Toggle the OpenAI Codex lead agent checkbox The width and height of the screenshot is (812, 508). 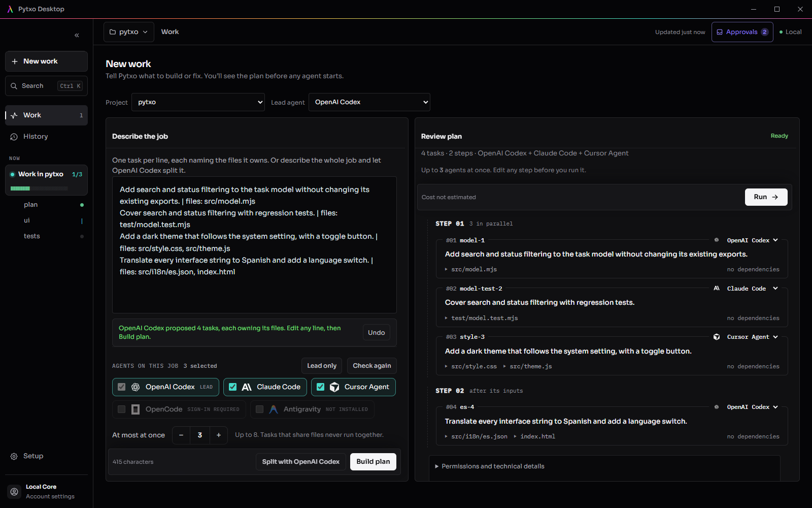coord(122,387)
